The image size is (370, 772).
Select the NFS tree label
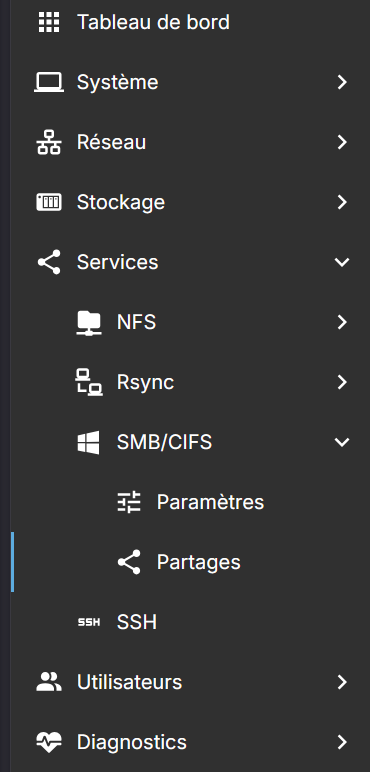pyautogui.click(x=136, y=322)
